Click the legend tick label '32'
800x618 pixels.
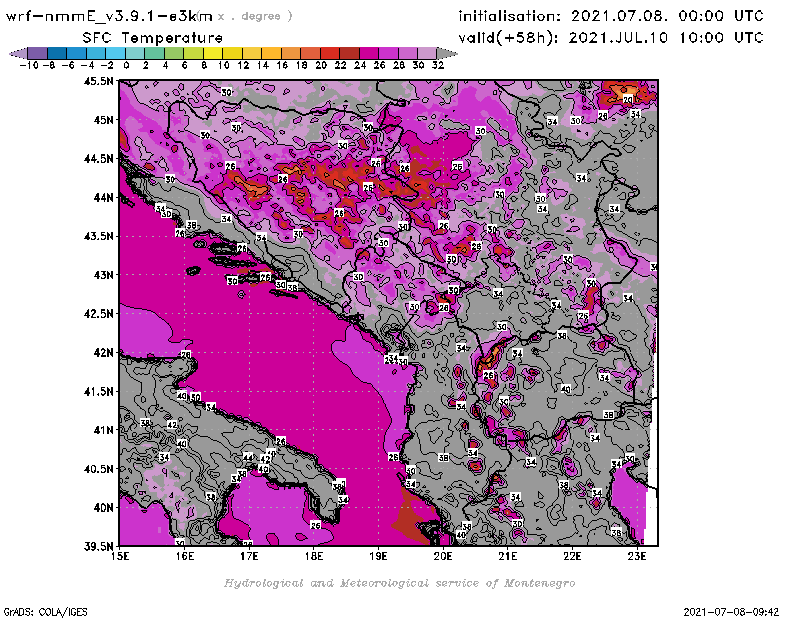[x=438, y=65]
